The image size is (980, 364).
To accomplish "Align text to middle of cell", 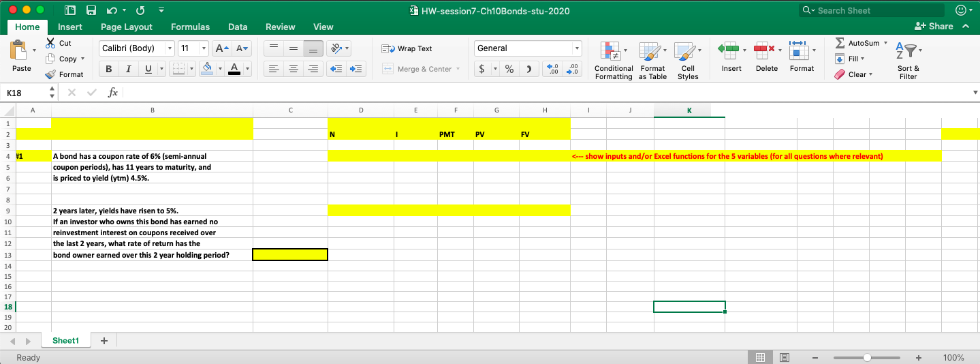I will pos(292,48).
